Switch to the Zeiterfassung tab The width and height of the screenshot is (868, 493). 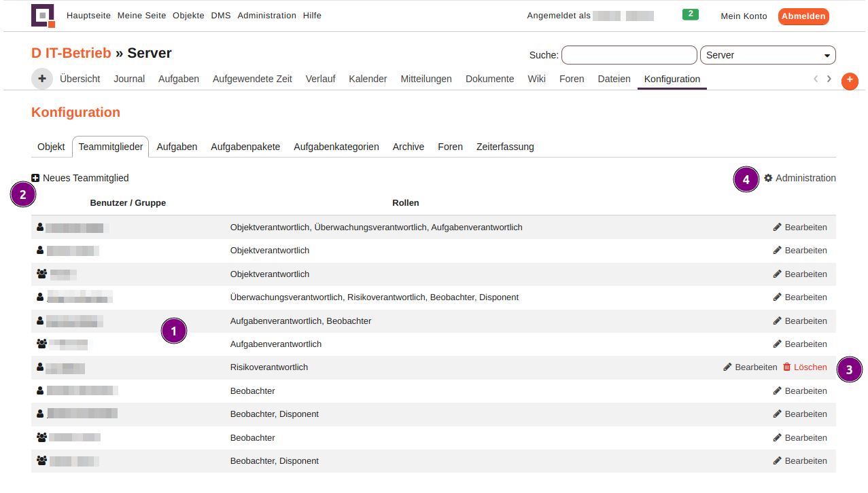[505, 146]
